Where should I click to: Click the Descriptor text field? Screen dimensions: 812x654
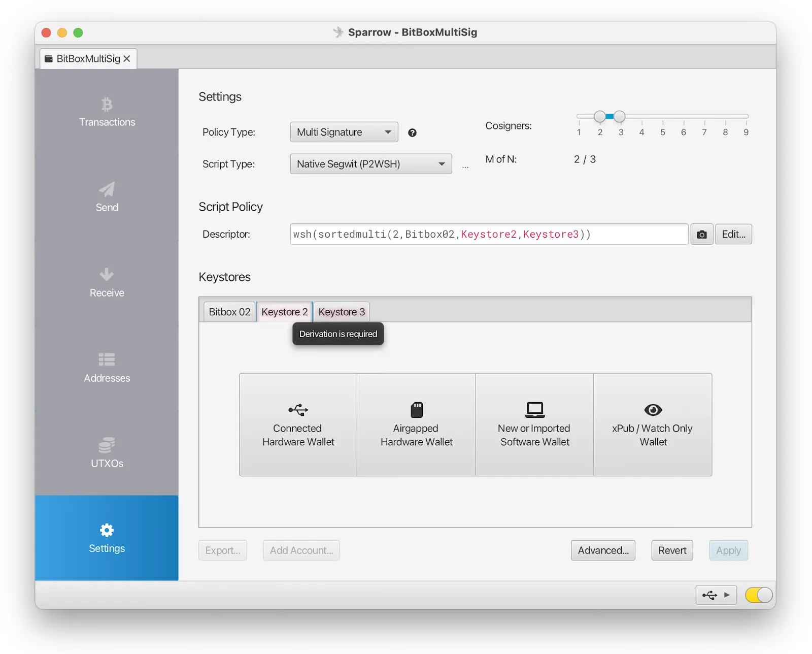tap(489, 234)
